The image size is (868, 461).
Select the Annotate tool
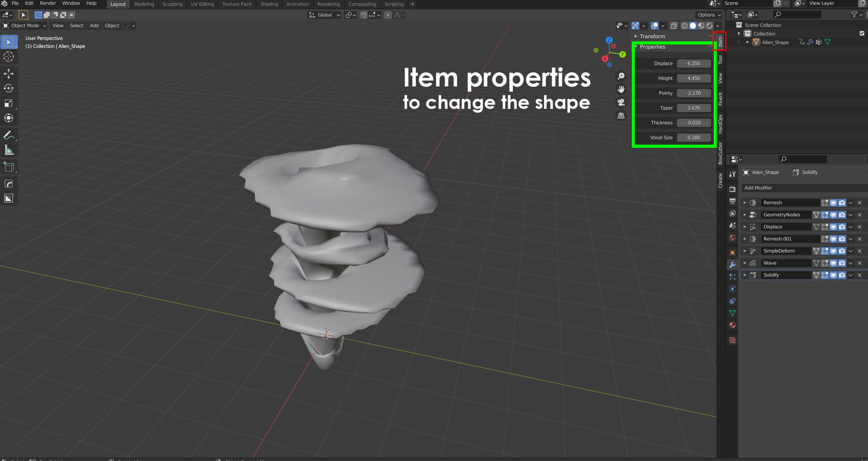(x=9, y=135)
